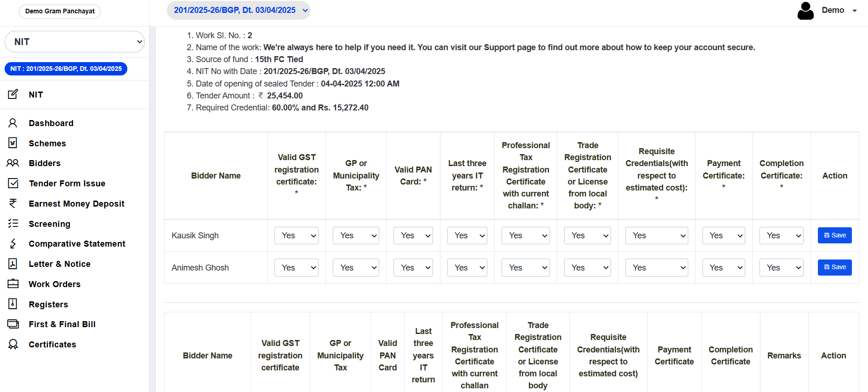The height and width of the screenshot is (392, 868).
Task: Save Animesh Ghosh's screening row
Action: (834, 268)
